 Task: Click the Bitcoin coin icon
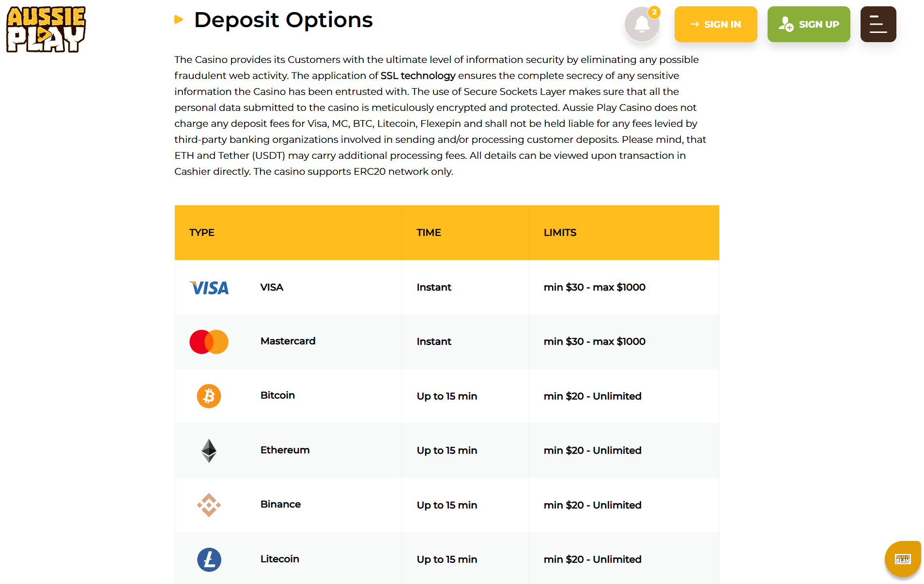click(x=209, y=396)
